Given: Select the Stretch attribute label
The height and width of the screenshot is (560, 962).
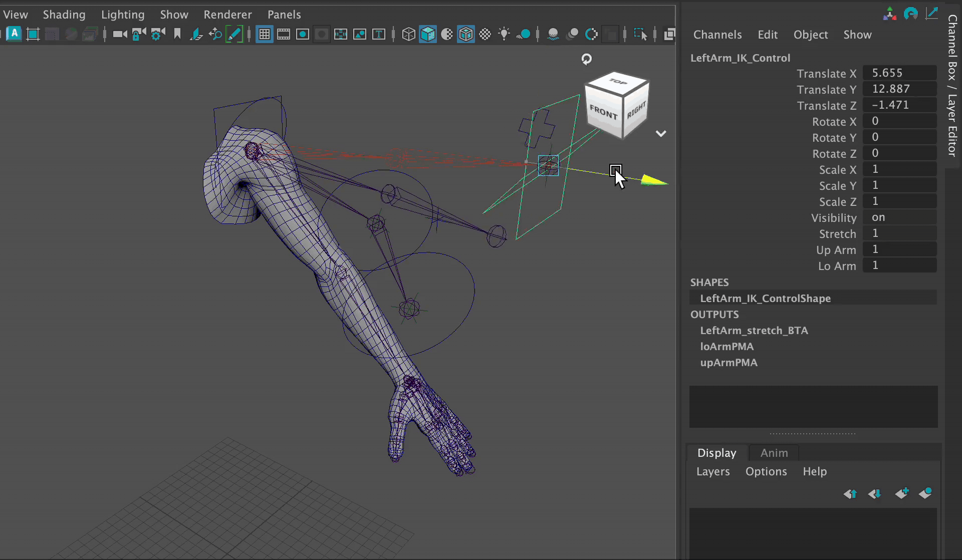Looking at the screenshot, I should click(837, 234).
